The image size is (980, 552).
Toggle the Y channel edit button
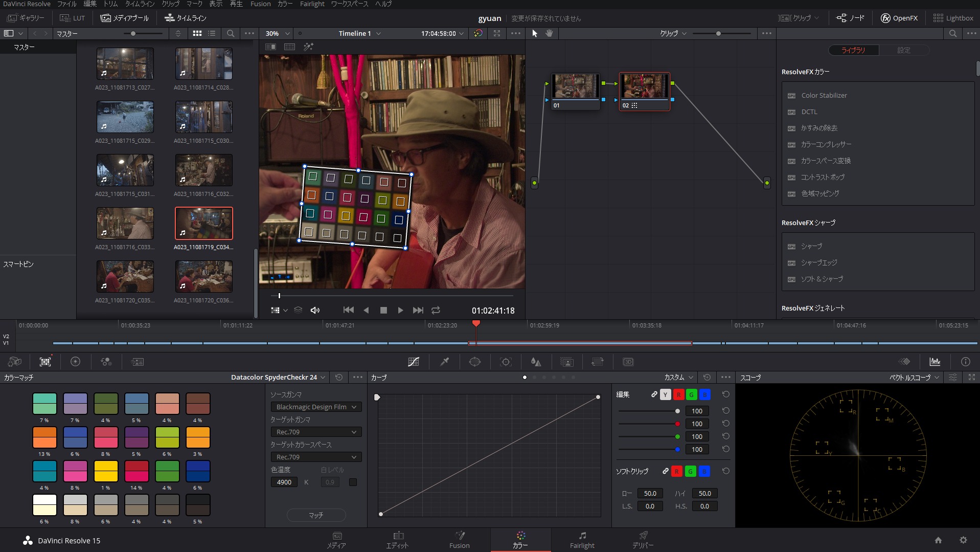pyautogui.click(x=665, y=394)
